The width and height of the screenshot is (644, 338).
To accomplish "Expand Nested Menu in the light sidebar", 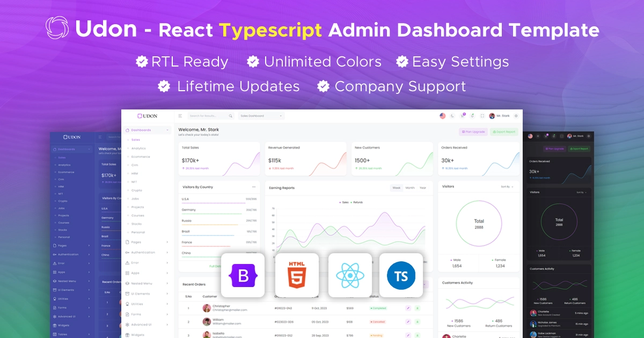I will click(x=167, y=283).
